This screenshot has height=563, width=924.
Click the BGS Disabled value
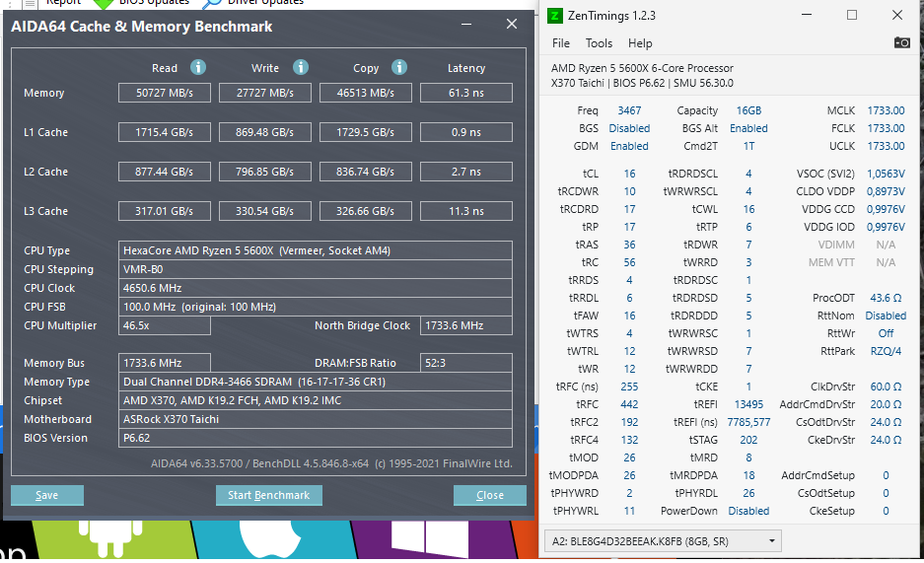tap(629, 128)
